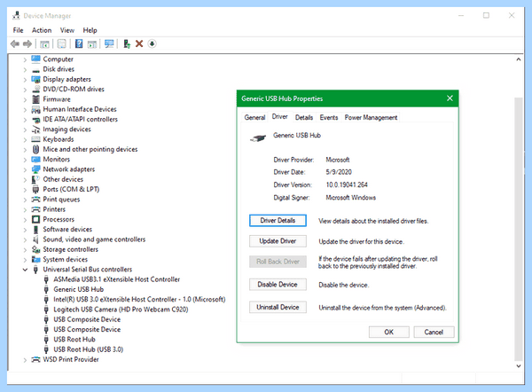Viewport: 532px width, 392px height.
Task: Switch to the General tab
Action: point(254,117)
